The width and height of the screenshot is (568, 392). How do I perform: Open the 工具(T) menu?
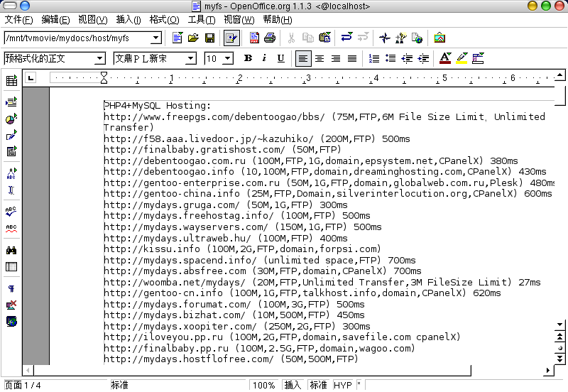click(202, 20)
